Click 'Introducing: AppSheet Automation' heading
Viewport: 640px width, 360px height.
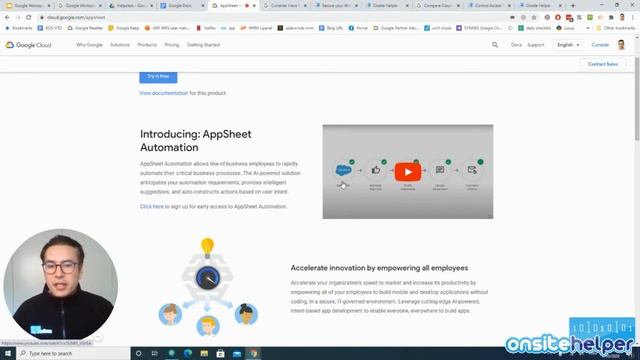tap(196, 141)
